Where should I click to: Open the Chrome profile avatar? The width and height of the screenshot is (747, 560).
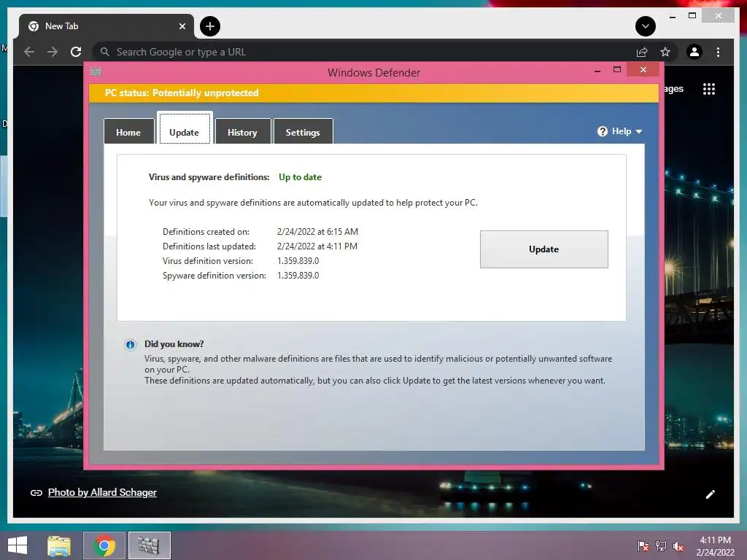[x=694, y=52]
